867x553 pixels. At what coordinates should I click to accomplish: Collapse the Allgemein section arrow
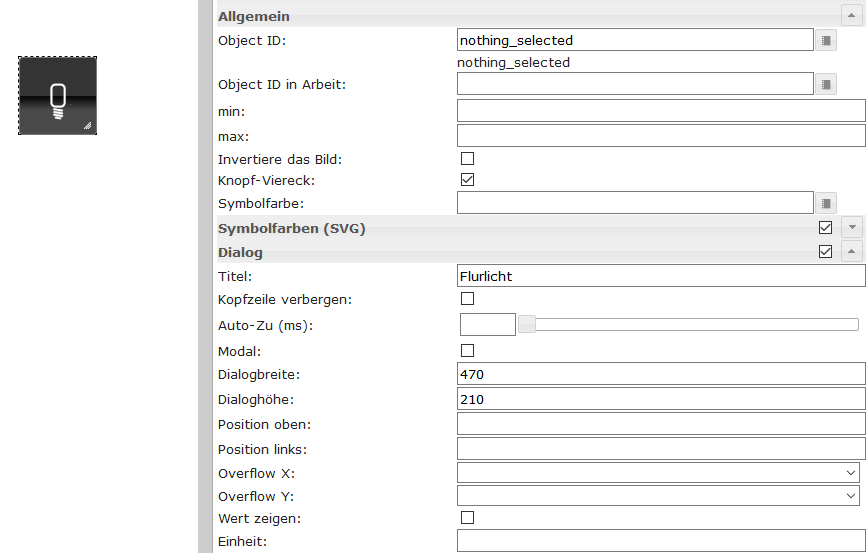point(851,16)
